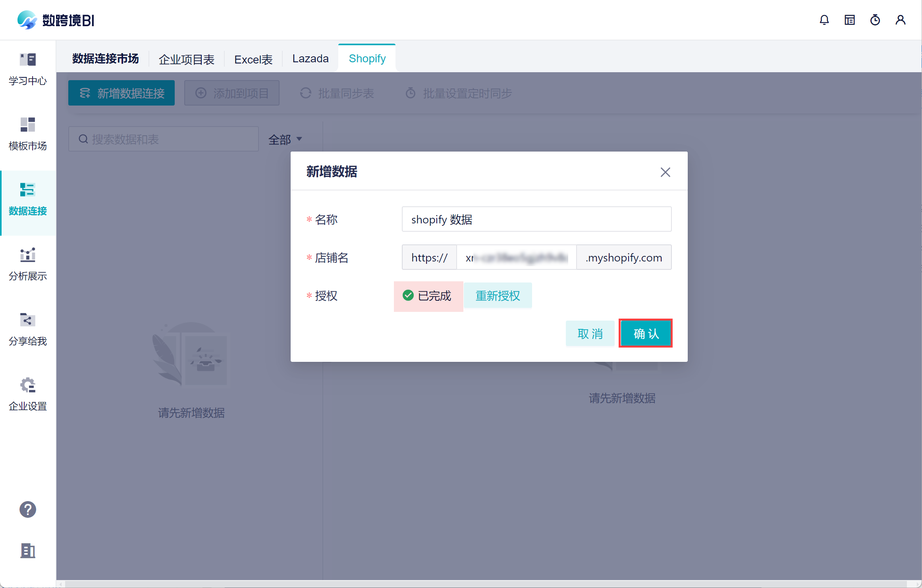This screenshot has width=922, height=588.
Task: Click the 取消 button in the dialog
Action: pos(590,333)
